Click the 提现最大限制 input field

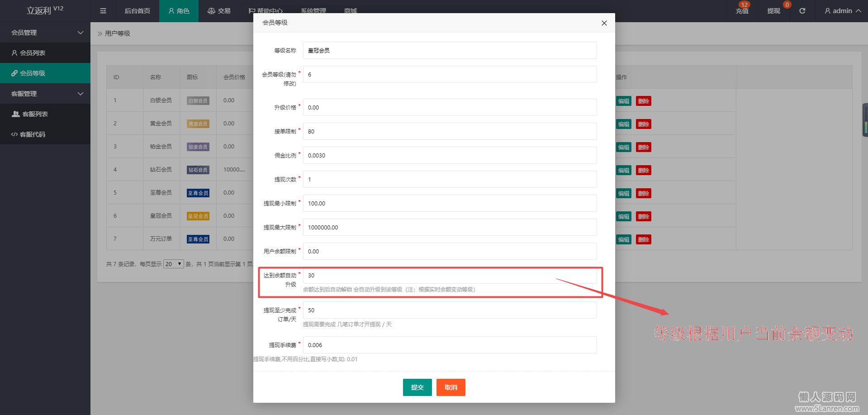[x=450, y=227]
